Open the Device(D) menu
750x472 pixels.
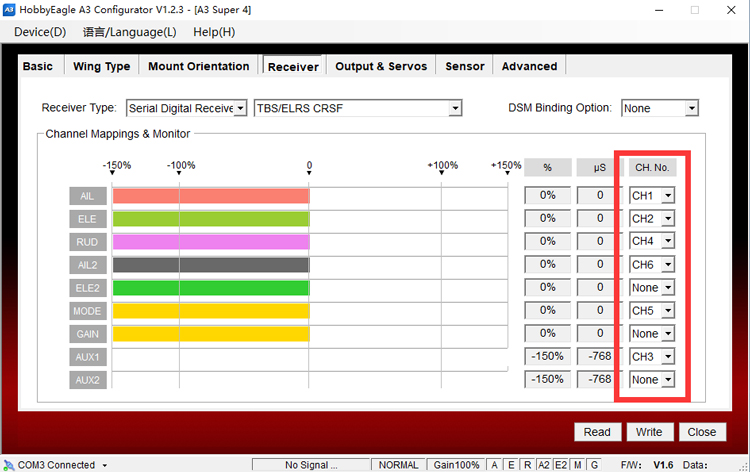tap(40, 31)
